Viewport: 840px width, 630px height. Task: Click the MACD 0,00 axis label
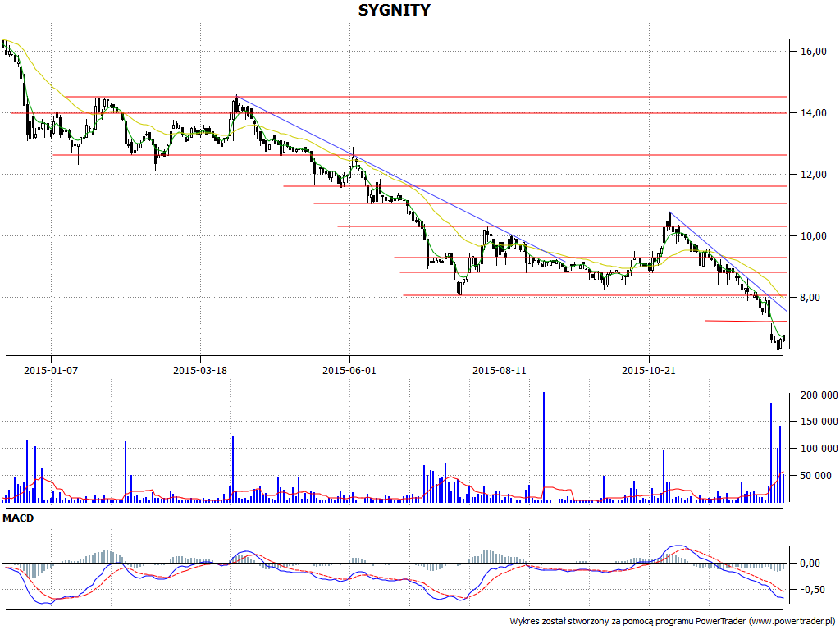[x=810, y=563]
